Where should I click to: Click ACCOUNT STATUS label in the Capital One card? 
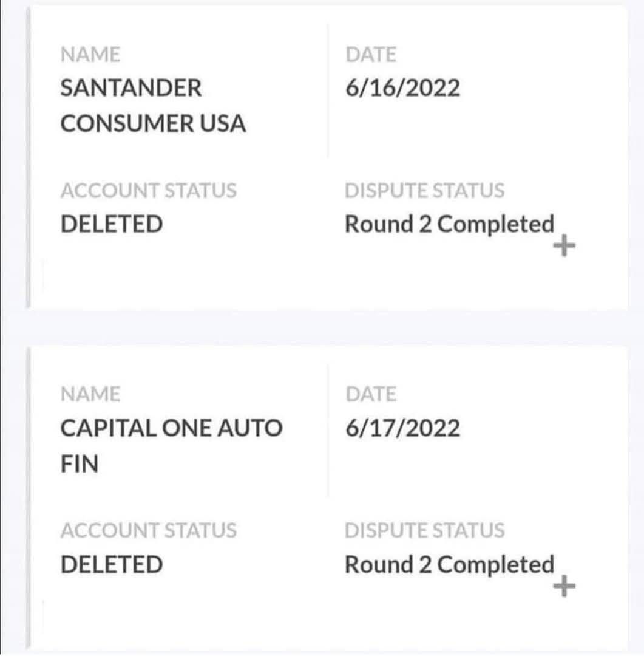pyautogui.click(x=148, y=530)
